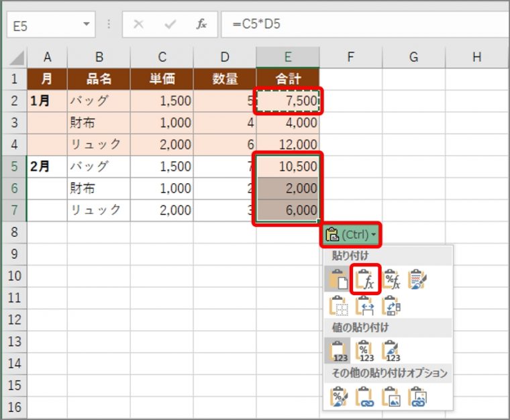Viewport: 510px width, 420px height.
Task: Open the Name Box dropdown arrow
Action: 86,24
